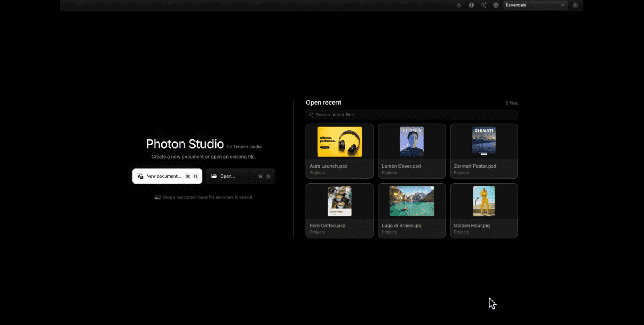Click the image icon beside drop hint
644x325 pixels.
[x=157, y=197]
